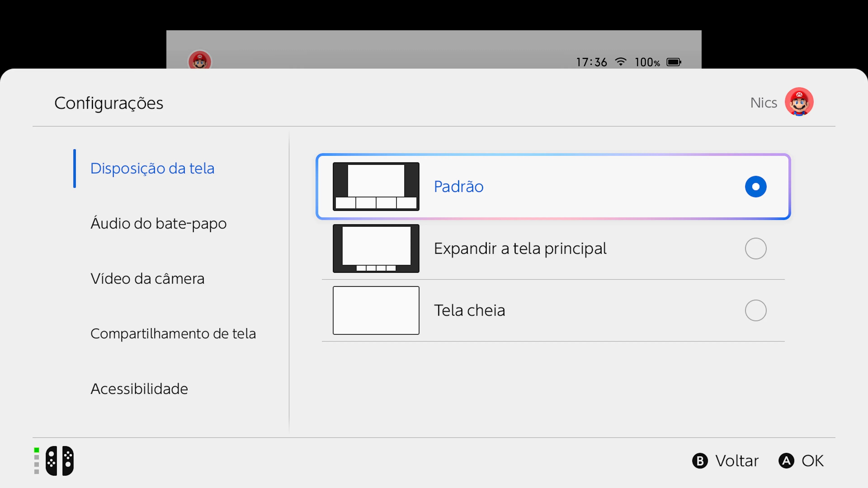Click the 17:36 clock in status bar
868x488 pixels.
pyautogui.click(x=592, y=62)
